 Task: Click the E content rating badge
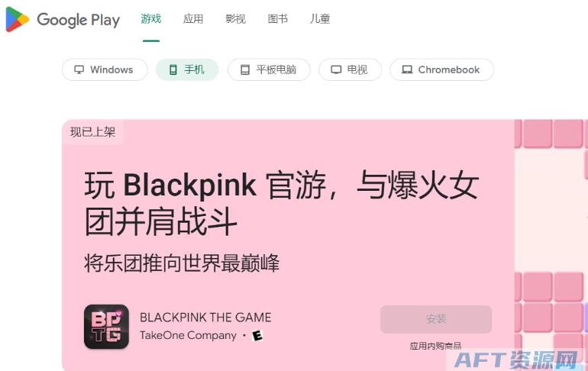coord(257,335)
